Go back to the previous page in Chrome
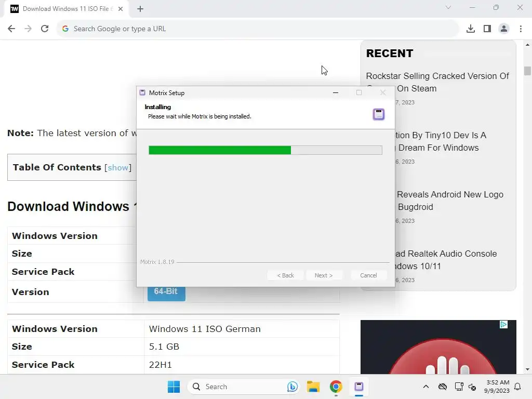This screenshot has height=399, width=532. (x=11, y=29)
